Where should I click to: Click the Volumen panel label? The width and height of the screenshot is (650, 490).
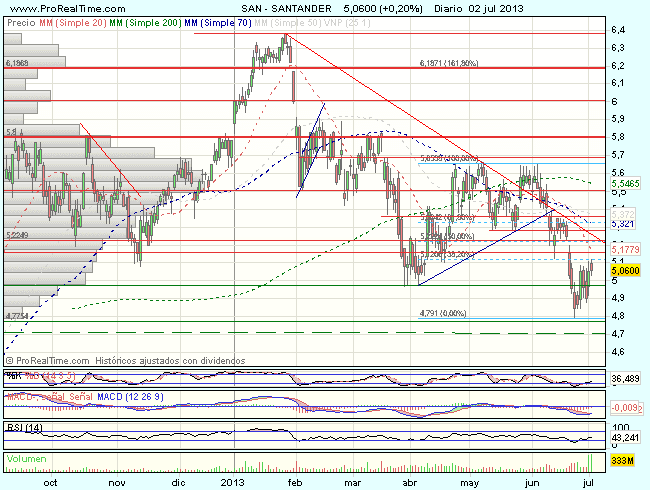(26, 458)
